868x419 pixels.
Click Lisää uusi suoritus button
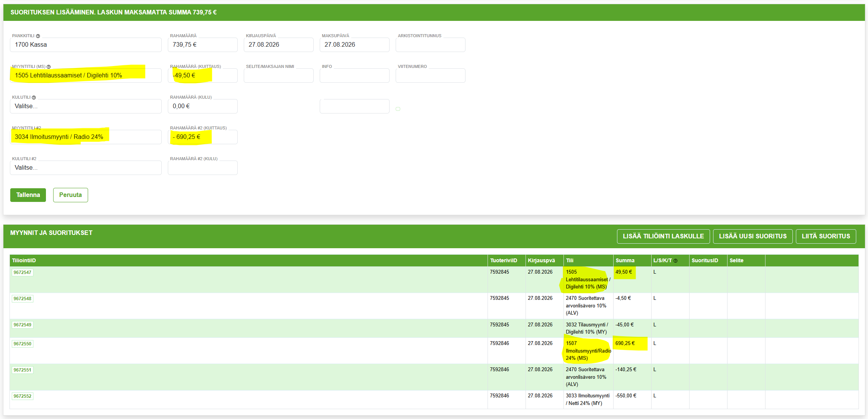coord(753,236)
